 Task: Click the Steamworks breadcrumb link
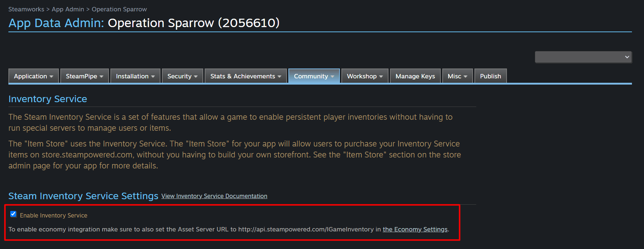click(x=26, y=9)
